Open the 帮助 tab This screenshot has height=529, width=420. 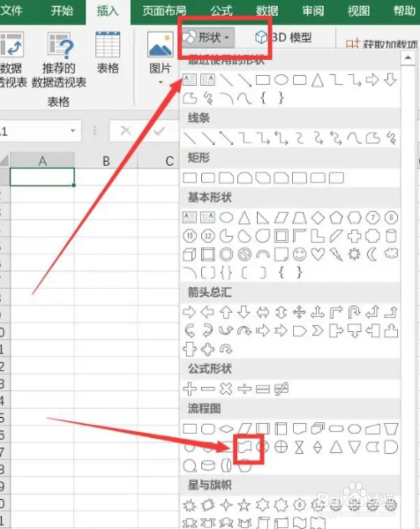pos(404,11)
